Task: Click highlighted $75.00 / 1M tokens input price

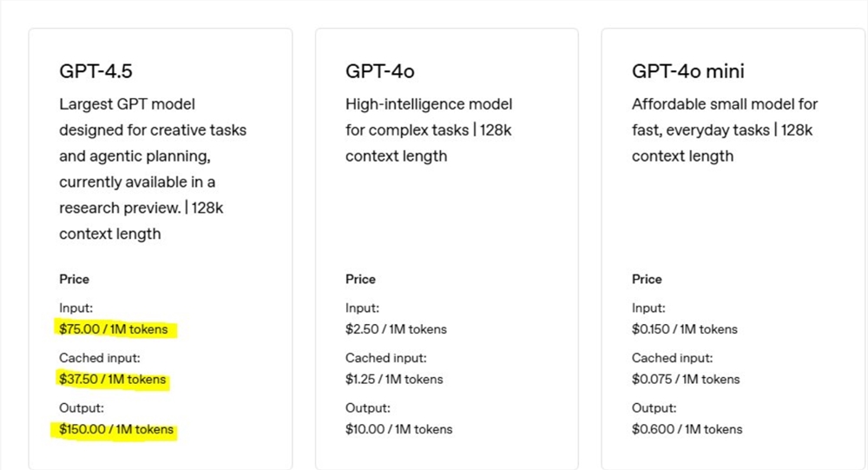Action: 114,329
